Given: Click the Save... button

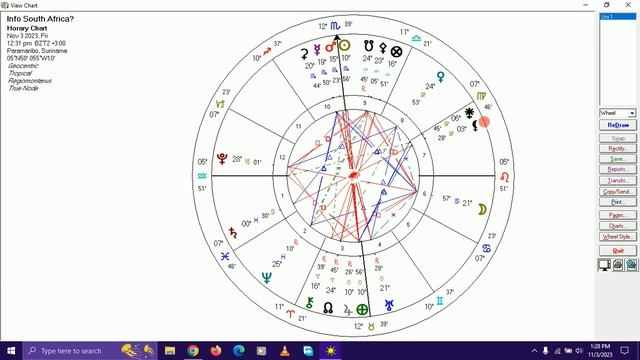Looking at the screenshot, I should (618, 159).
